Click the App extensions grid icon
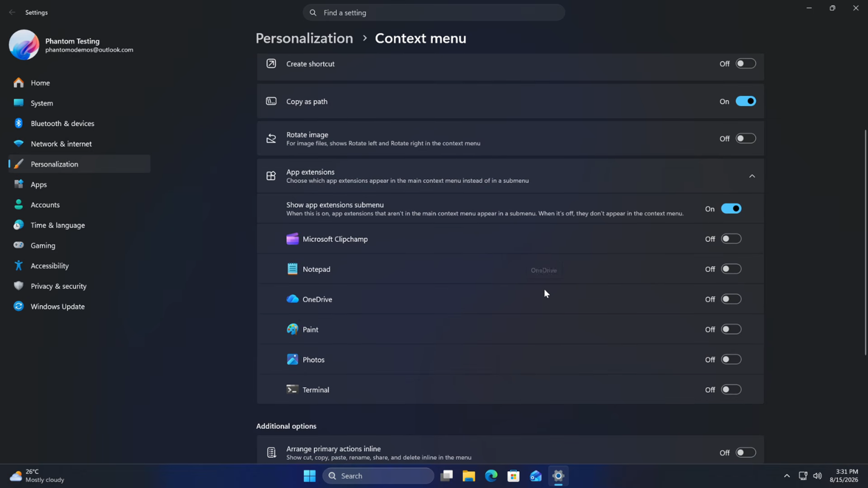Screen dimensions: 868x488 (271, 176)
